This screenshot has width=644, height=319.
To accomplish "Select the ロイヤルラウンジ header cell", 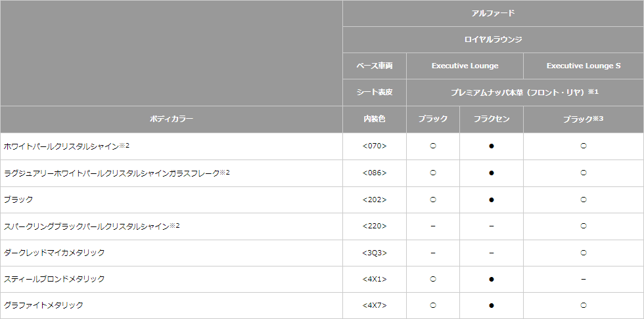I will click(x=493, y=40).
